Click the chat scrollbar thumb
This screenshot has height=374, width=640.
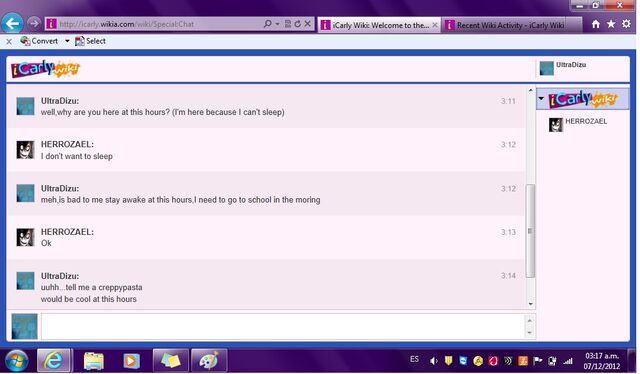pyautogui.click(x=530, y=231)
